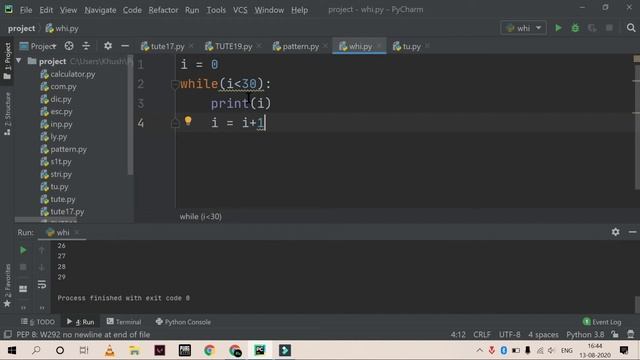
Task: Toggle the Favorites side tab
Action: [x=7, y=285]
